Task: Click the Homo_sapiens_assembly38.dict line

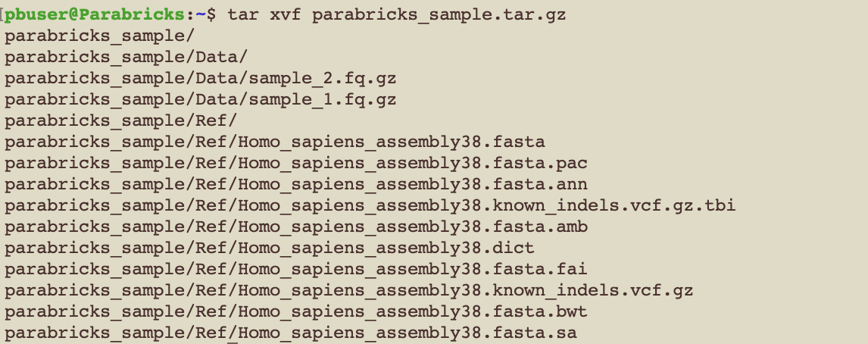Action: [x=269, y=248]
